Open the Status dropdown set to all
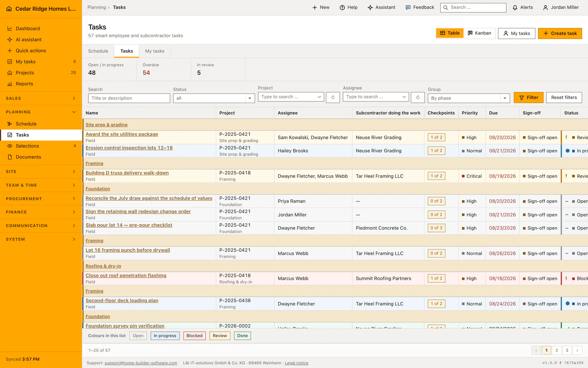588x368 pixels. coord(214,98)
